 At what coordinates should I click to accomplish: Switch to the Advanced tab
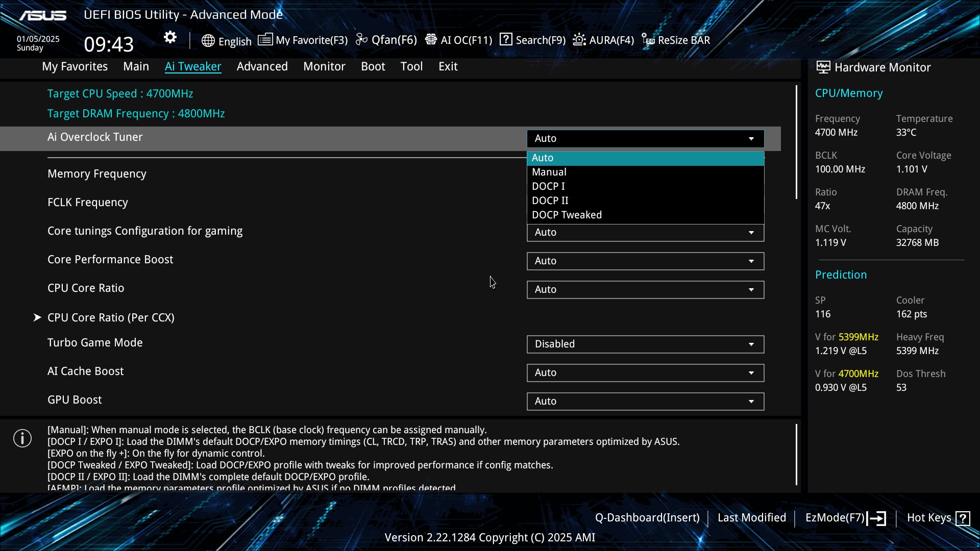pyautogui.click(x=262, y=66)
